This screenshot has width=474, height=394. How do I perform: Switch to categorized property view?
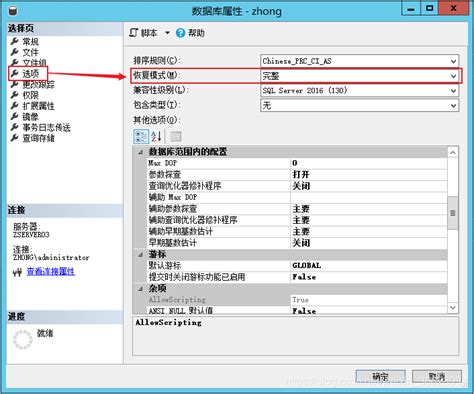[141, 136]
